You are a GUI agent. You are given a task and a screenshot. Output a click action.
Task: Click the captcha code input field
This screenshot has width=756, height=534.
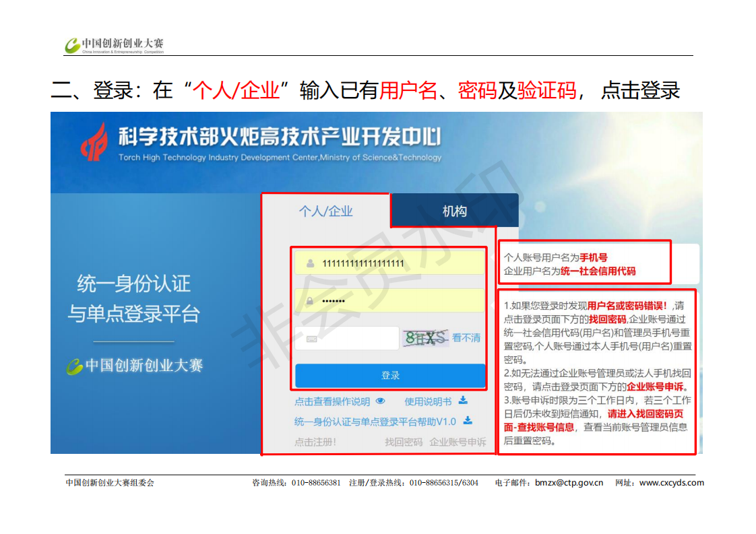point(347,338)
